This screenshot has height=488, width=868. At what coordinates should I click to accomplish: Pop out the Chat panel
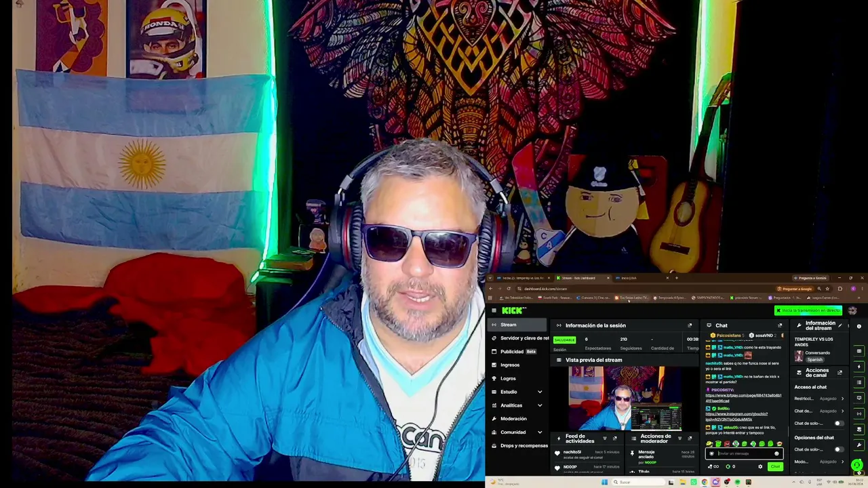coord(780,325)
